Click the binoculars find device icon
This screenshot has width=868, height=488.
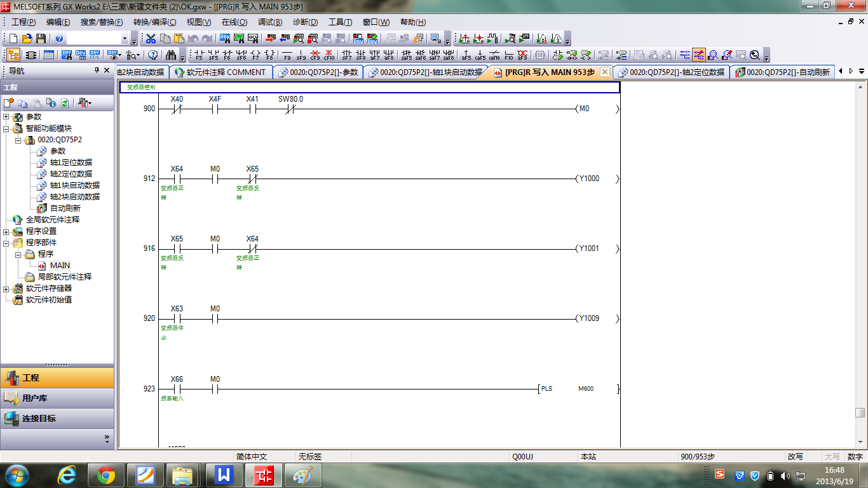[x=170, y=55]
